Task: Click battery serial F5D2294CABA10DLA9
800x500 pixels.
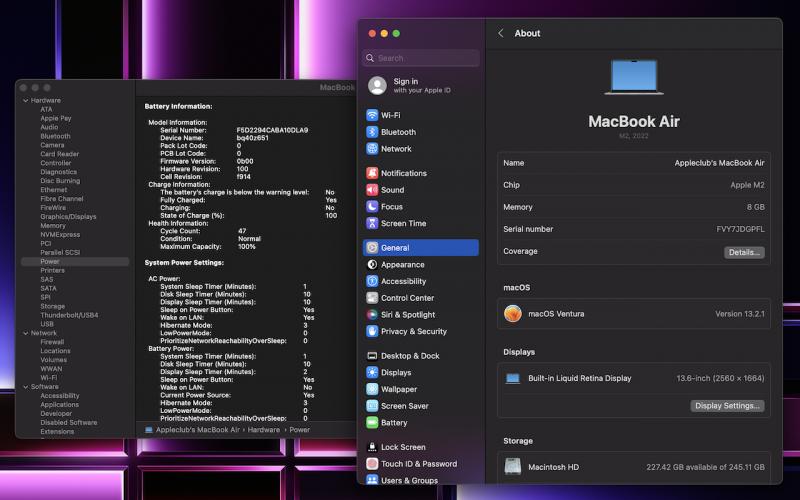Action: tap(272, 130)
